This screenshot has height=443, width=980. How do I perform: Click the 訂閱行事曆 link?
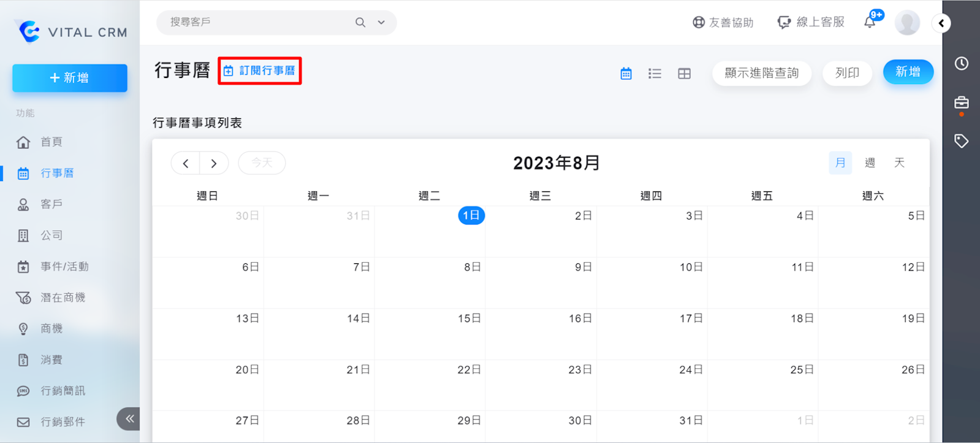click(x=260, y=71)
